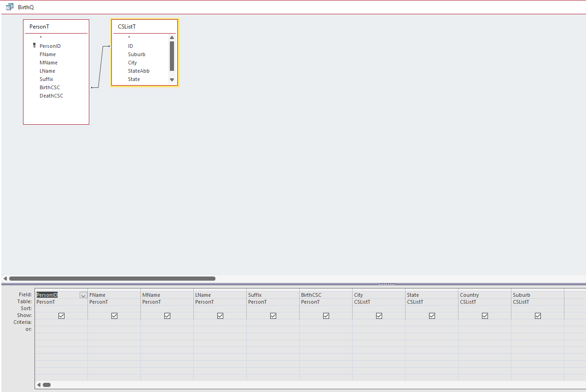Uncheck Show box for LName column

pyautogui.click(x=220, y=316)
